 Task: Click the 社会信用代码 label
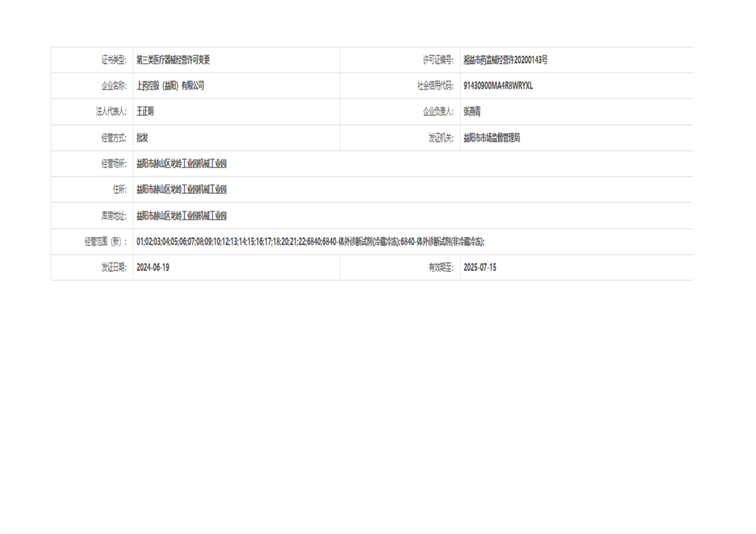click(435, 86)
